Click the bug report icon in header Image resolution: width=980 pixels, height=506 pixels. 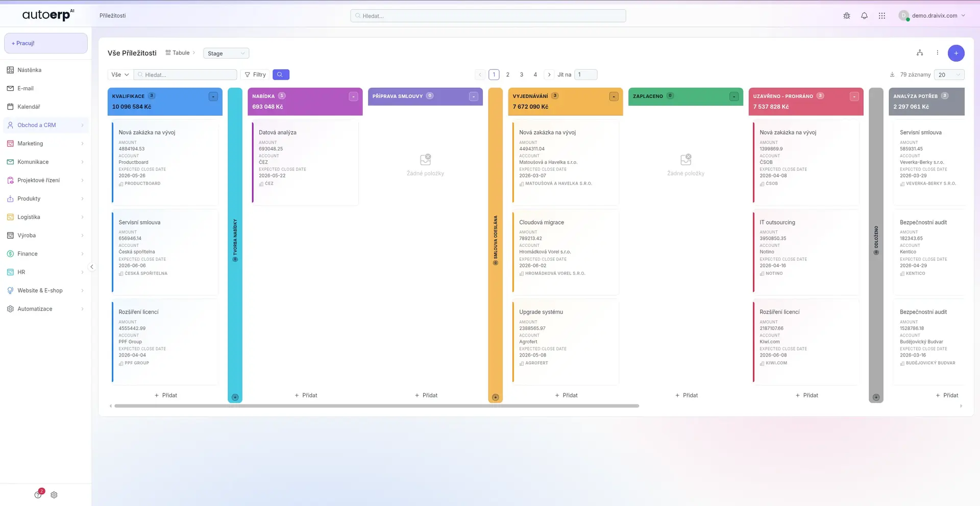pyautogui.click(x=847, y=16)
